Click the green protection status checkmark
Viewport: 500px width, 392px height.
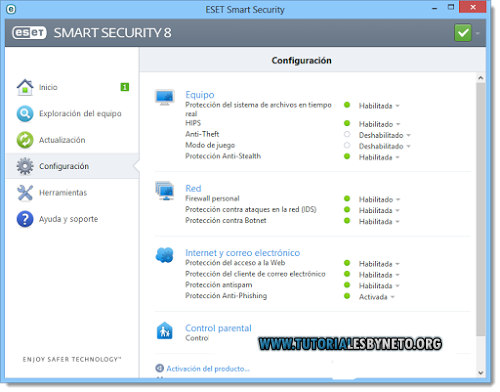(x=463, y=33)
